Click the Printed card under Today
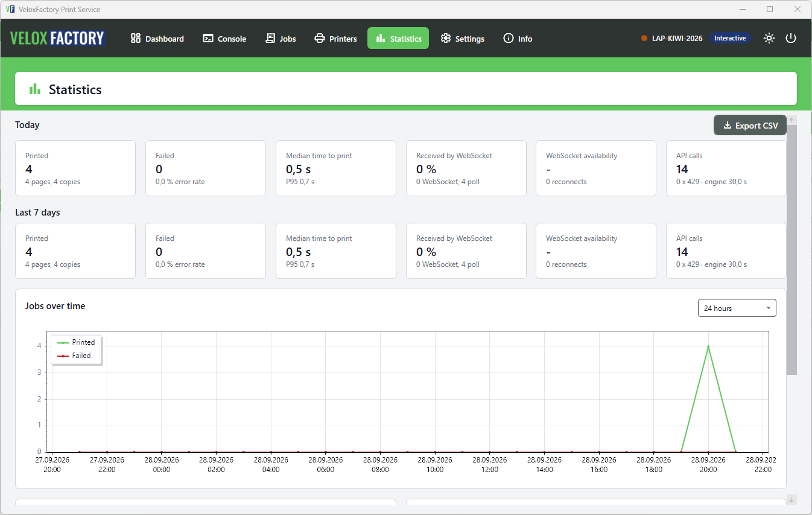This screenshot has height=515, width=812. coord(75,168)
